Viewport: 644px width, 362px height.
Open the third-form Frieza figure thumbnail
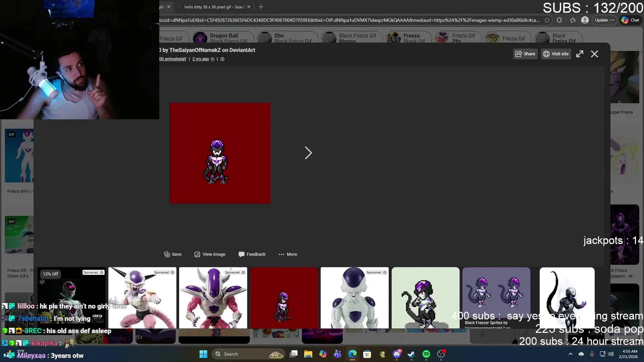click(x=213, y=298)
